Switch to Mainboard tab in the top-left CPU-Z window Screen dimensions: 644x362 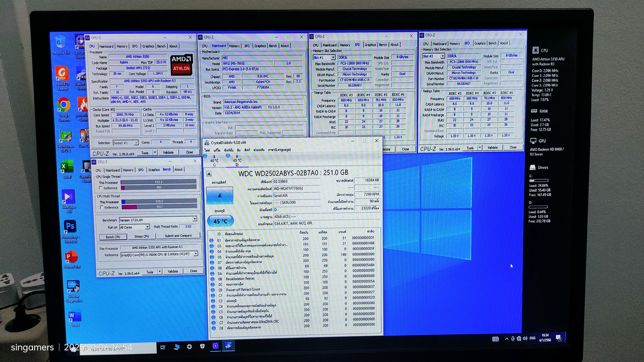106,46
